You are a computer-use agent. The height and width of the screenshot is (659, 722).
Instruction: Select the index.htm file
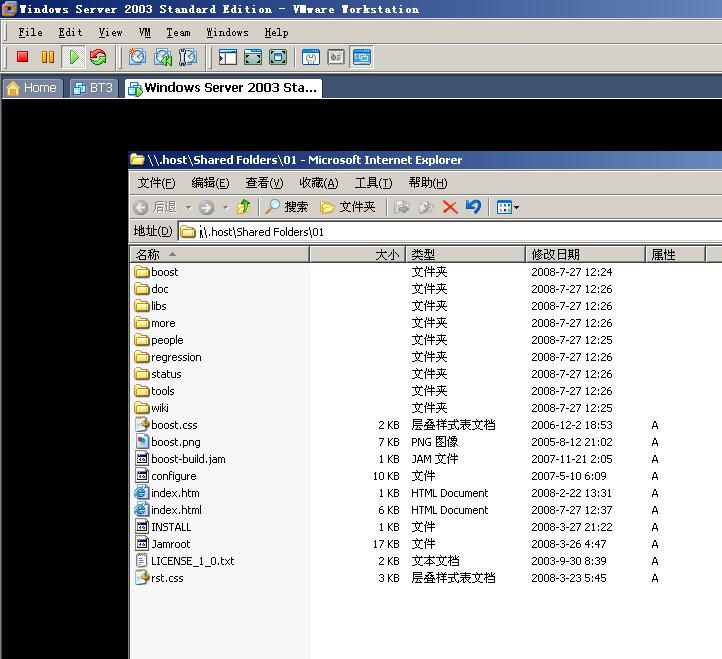[x=167, y=493]
